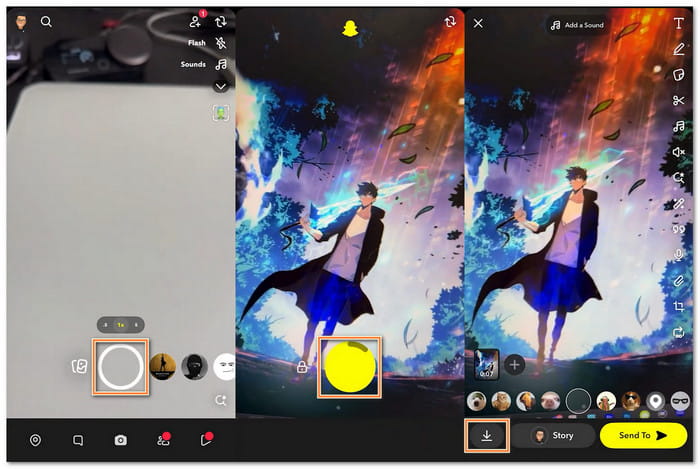Add a new clip with plus button
The height and width of the screenshot is (469, 700).
514,365
